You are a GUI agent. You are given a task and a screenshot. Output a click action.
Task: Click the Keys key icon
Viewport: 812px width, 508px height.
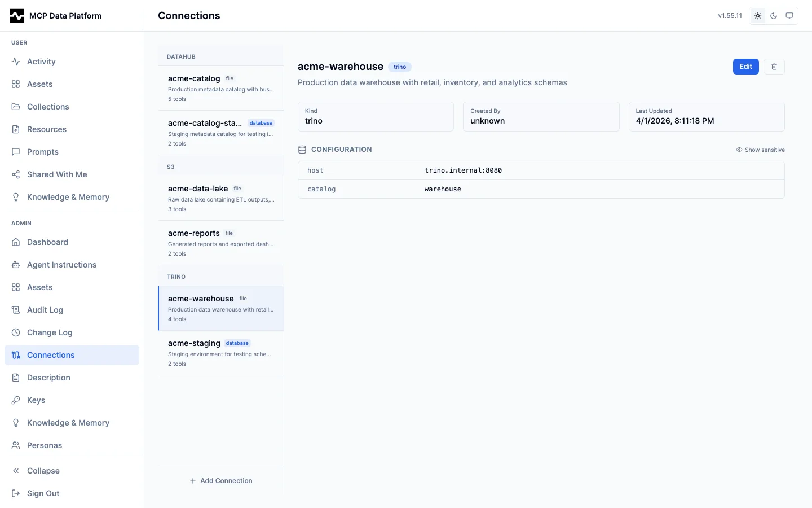coord(16,400)
